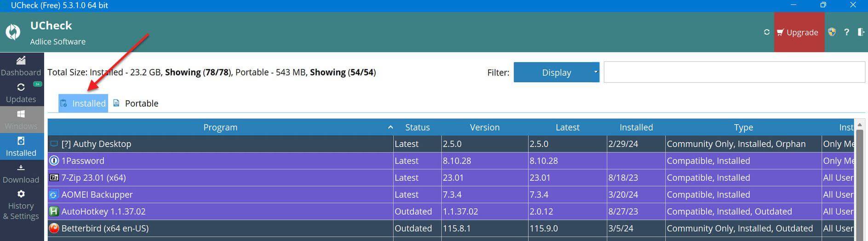Switch to the Portable tab

pyautogui.click(x=136, y=103)
